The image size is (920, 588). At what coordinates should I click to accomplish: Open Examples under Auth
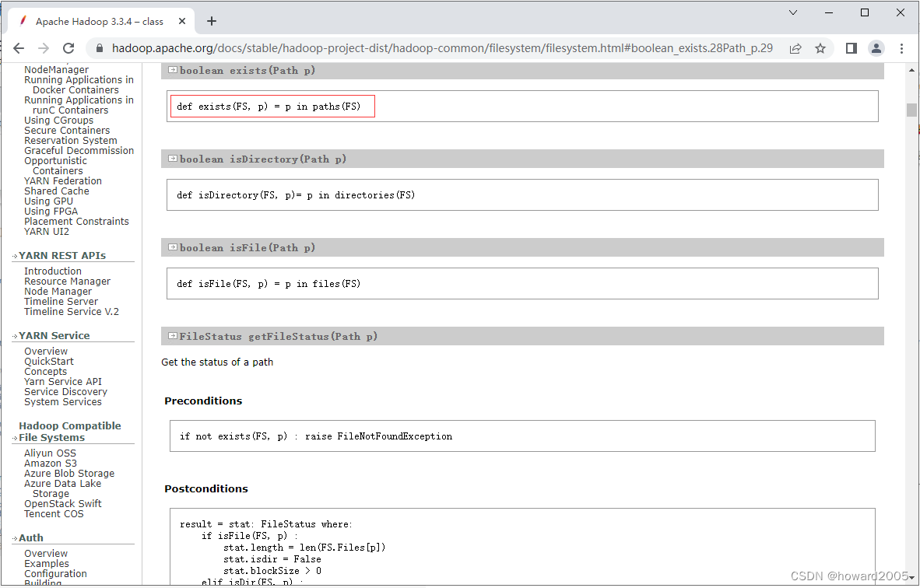coord(47,564)
